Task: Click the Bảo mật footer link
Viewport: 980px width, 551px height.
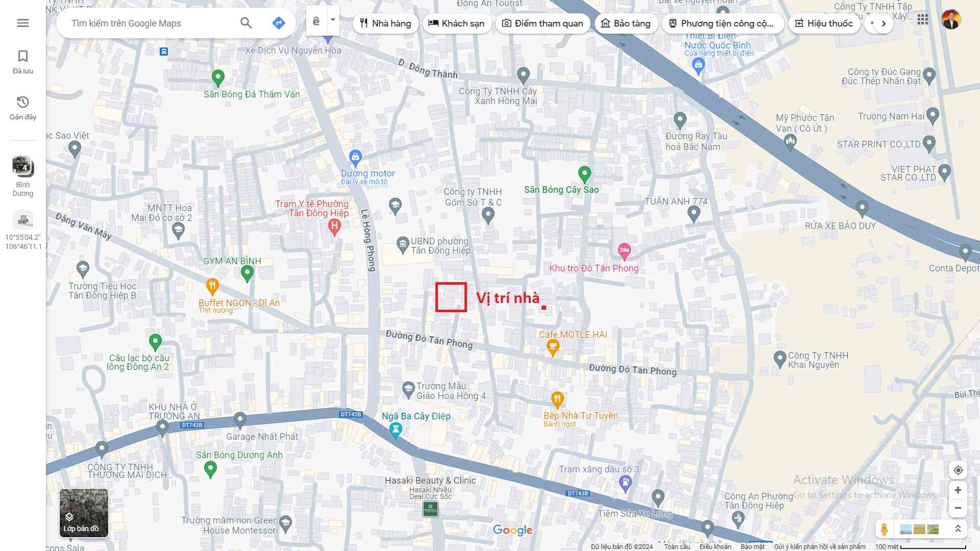Action: point(752,546)
